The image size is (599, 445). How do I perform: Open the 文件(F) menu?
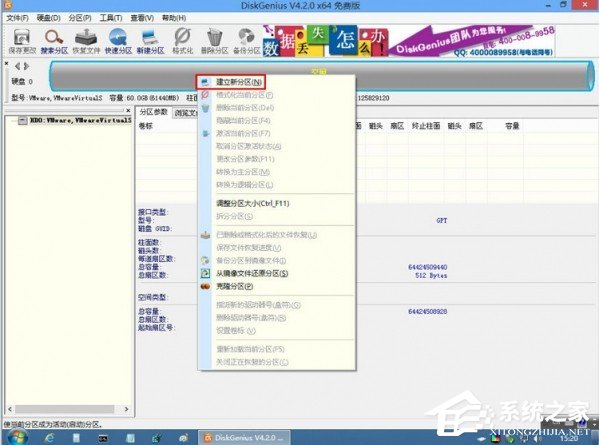(x=17, y=18)
